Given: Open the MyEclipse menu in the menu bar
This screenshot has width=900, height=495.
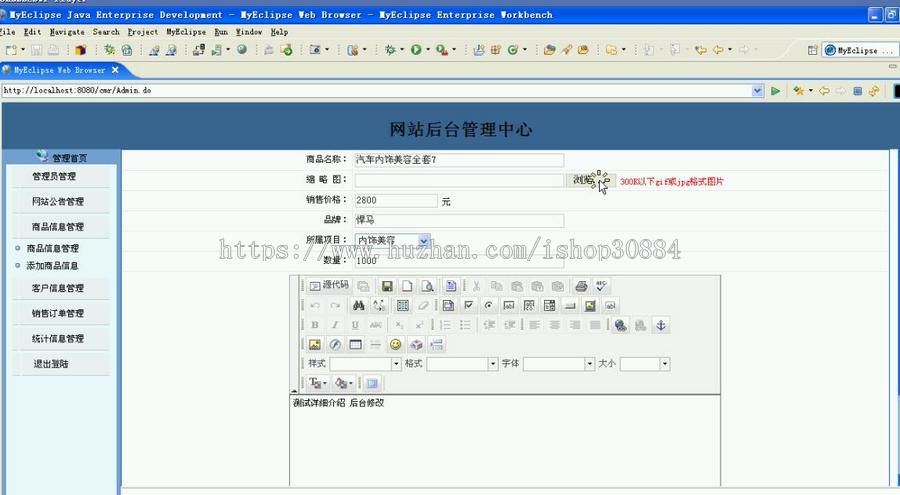Looking at the screenshot, I should coord(186,32).
